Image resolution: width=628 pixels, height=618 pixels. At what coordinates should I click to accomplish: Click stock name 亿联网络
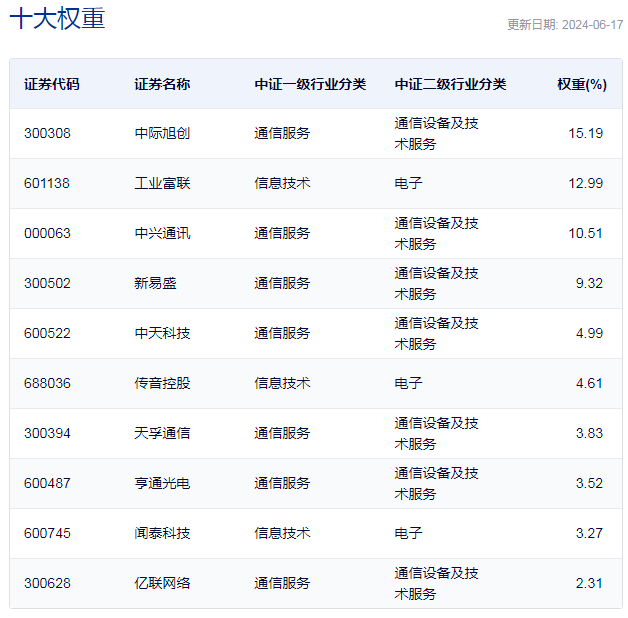(162, 584)
